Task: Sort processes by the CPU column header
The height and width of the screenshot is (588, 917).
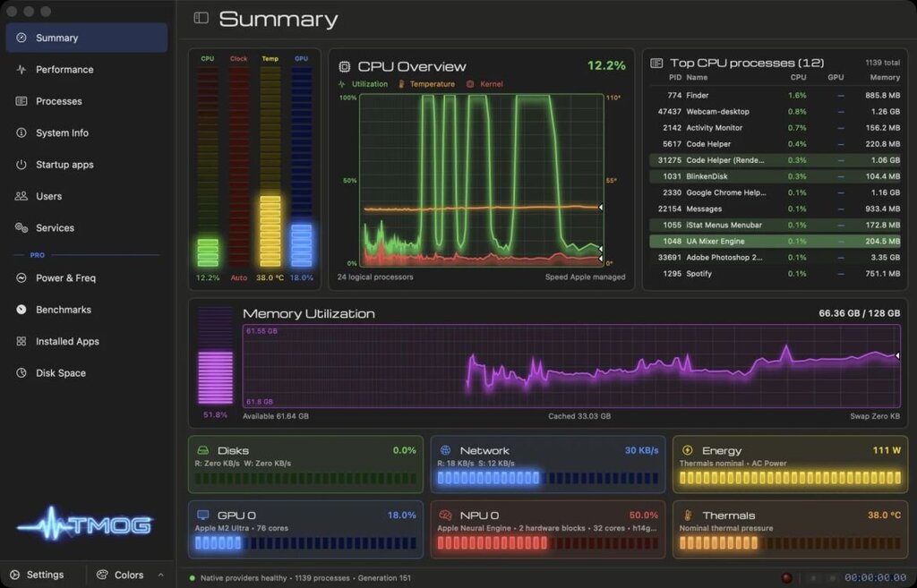Action: (x=798, y=77)
